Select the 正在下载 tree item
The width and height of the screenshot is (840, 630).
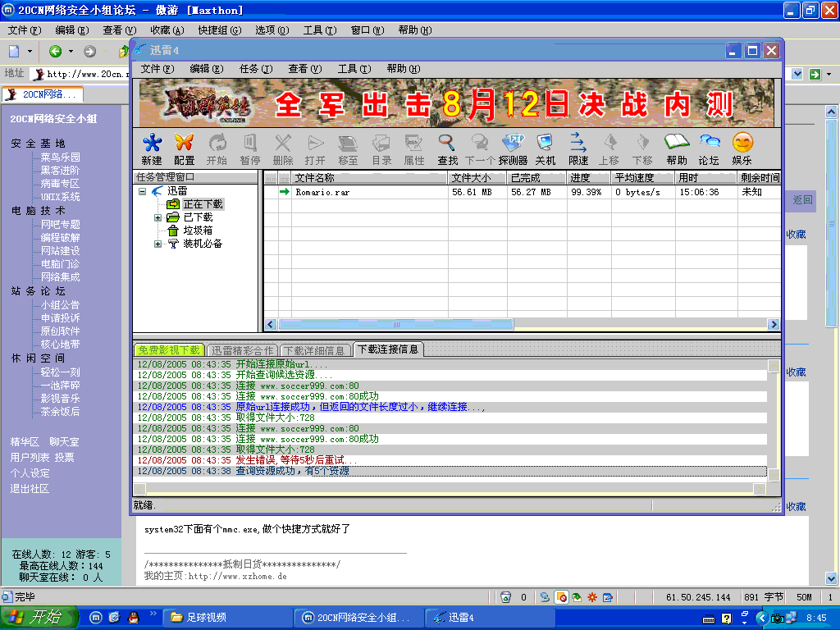click(203, 204)
